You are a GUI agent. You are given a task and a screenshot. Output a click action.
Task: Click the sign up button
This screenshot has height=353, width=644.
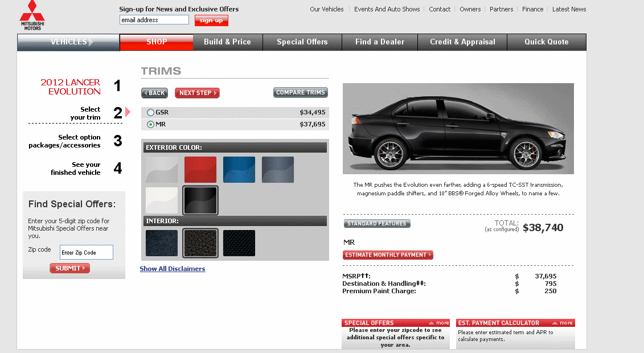point(211,20)
